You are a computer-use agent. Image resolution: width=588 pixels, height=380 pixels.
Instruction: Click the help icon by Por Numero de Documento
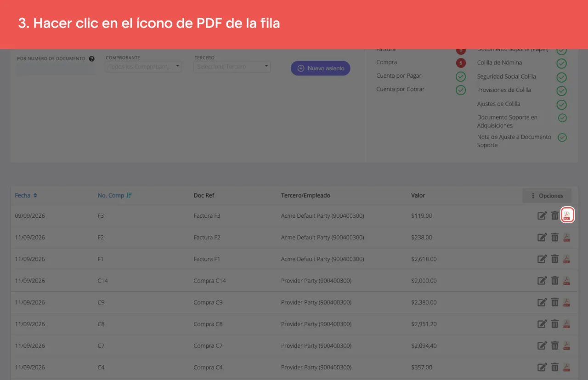[92, 59]
